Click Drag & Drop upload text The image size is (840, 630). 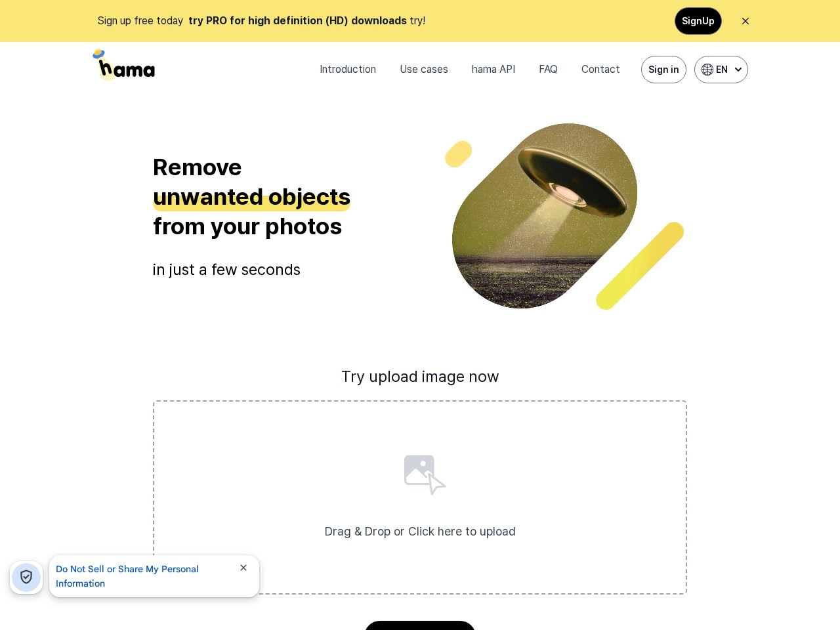coord(420,532)
